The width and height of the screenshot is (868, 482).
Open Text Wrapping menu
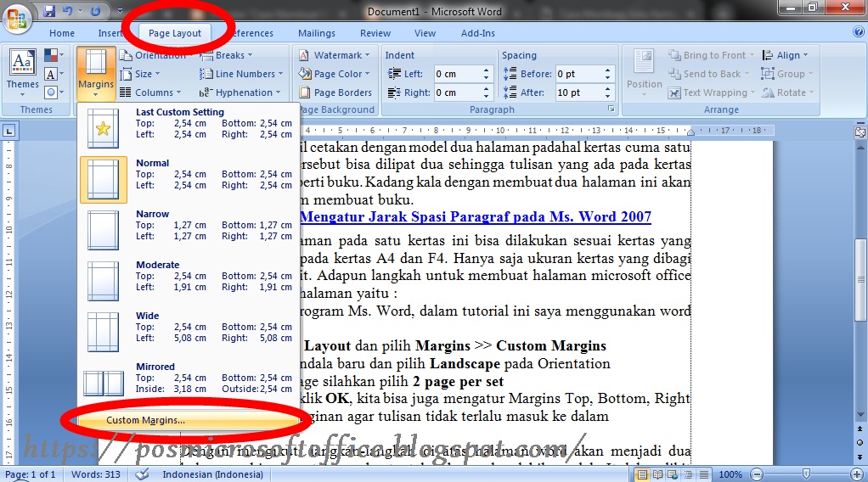[x=712, y=92]
